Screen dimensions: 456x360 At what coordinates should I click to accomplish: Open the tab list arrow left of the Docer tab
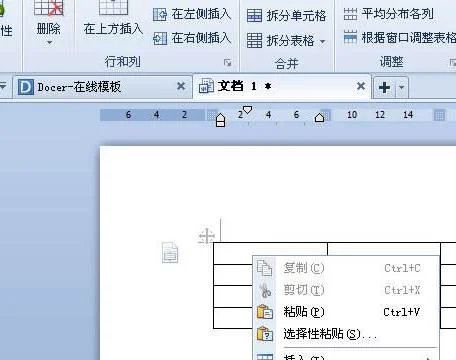pos(3,87)
